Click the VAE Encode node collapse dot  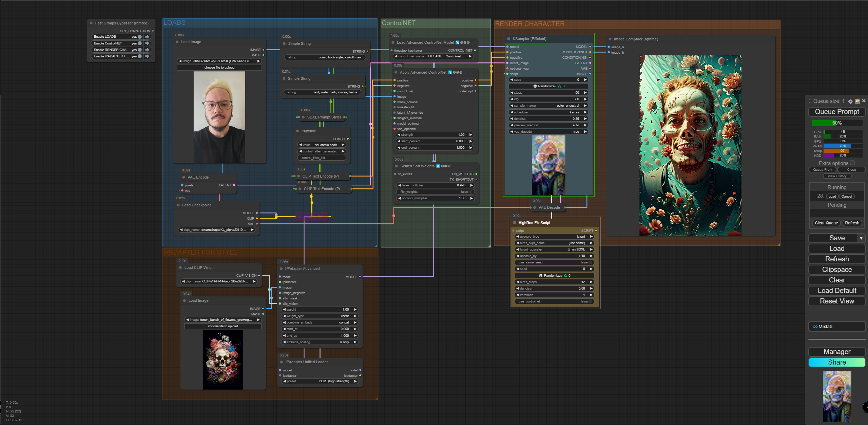(184, 178)
